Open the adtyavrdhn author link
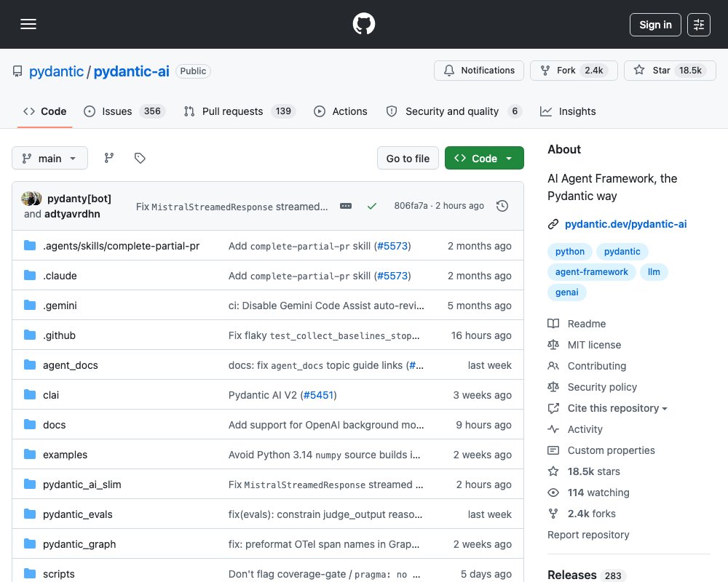 (72, 214)
